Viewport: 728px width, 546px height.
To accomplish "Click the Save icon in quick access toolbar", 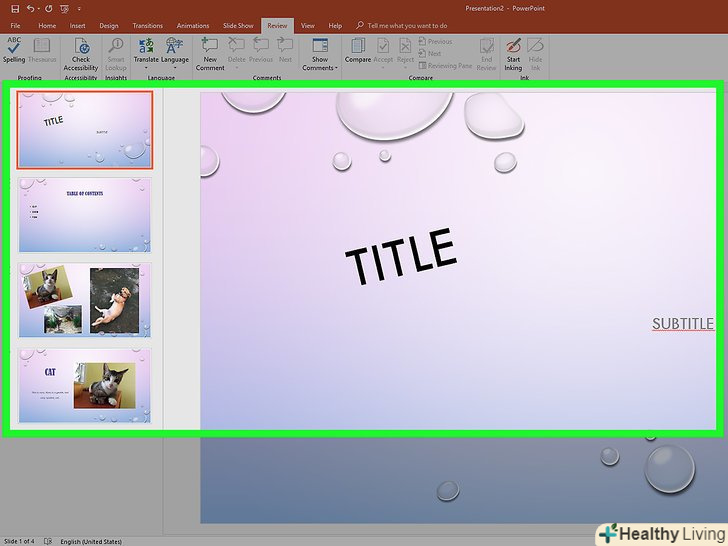I will [15, 8].
